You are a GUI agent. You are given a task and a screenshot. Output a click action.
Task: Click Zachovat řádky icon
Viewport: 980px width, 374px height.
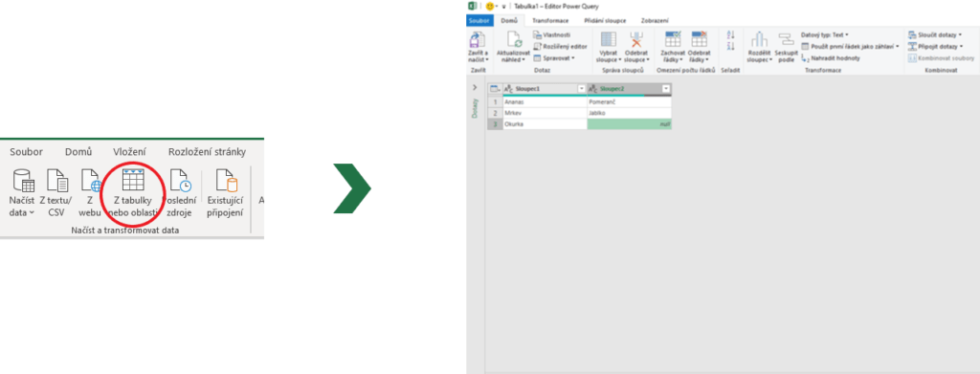(673, 39)
